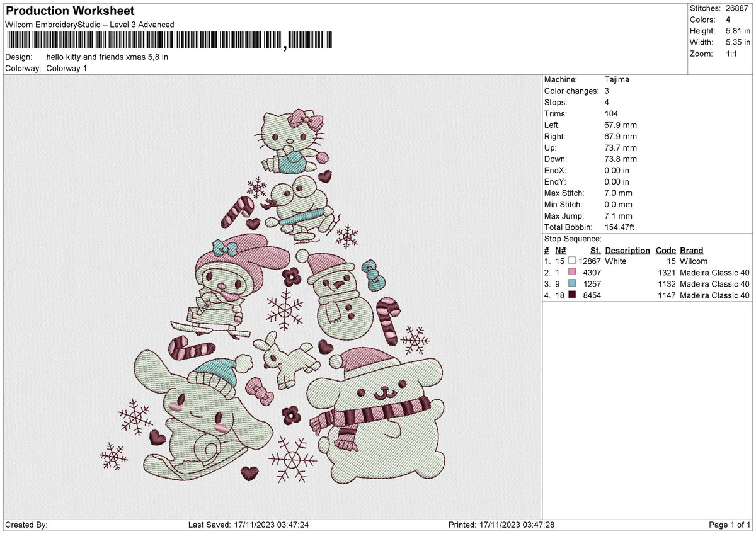Click the code 1147 in stop 4
Screen dimensions: 756x534
pyautogui.click(x=667, y=295)
